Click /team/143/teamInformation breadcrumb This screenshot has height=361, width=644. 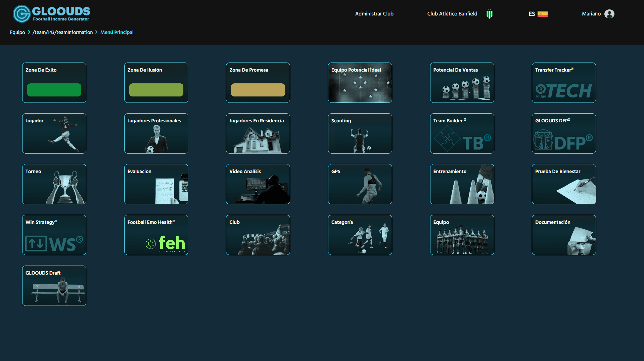(62, 32)
